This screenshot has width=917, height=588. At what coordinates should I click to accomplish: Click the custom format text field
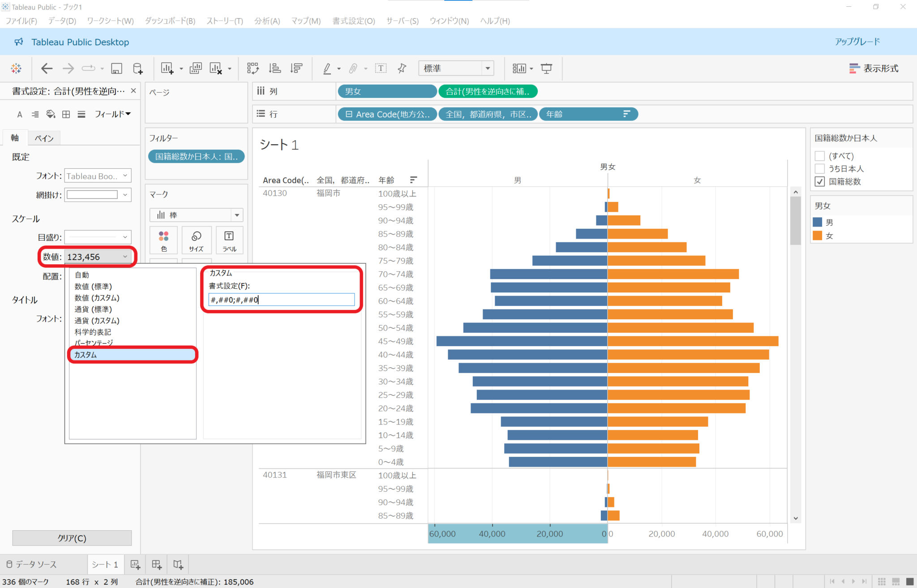[x=282, y=300]
